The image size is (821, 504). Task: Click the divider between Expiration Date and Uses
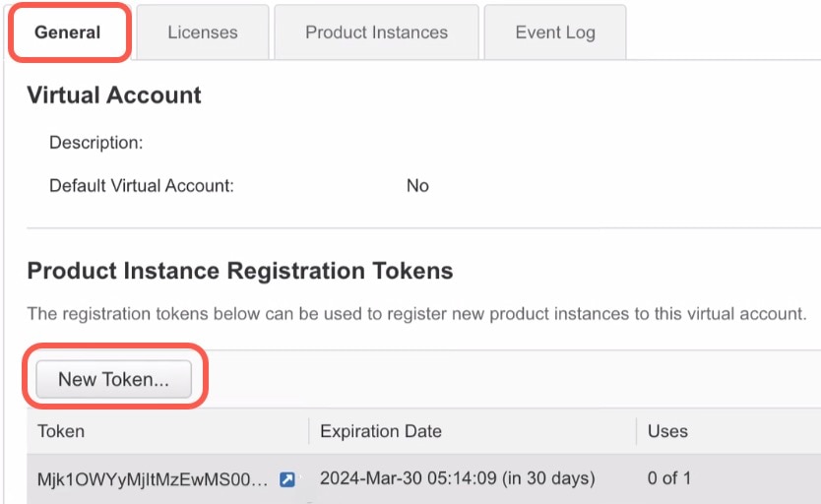pos(636,431)
